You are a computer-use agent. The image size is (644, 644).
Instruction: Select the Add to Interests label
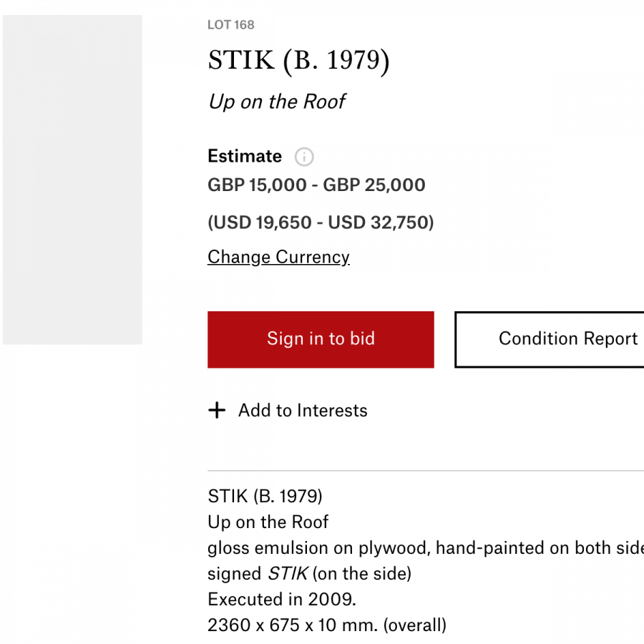303,410
